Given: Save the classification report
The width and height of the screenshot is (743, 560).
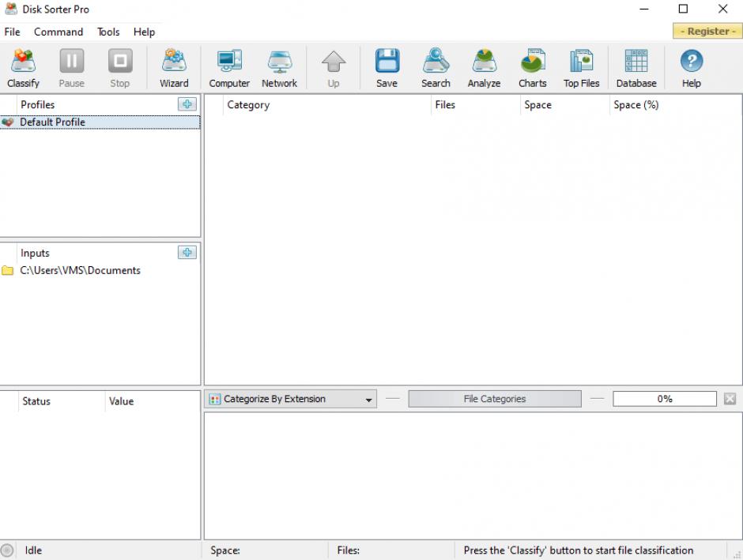Looking at the screenshot, I should [387, 68].
